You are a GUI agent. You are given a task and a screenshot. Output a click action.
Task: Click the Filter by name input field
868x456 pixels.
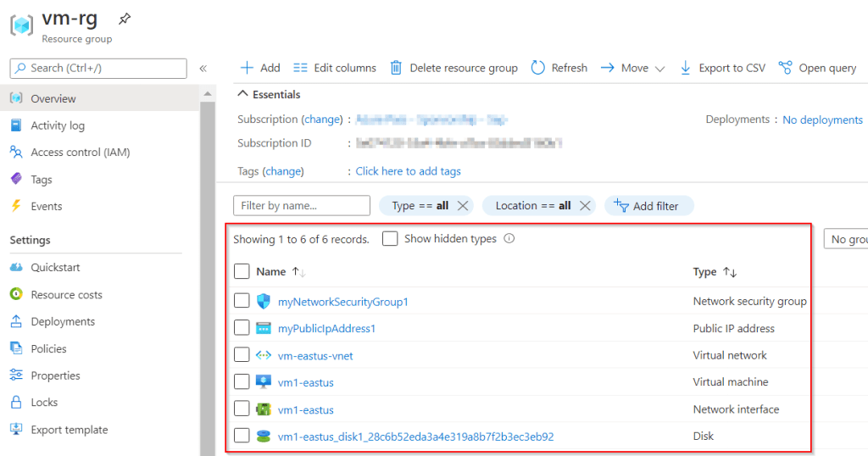pos(302,206)
